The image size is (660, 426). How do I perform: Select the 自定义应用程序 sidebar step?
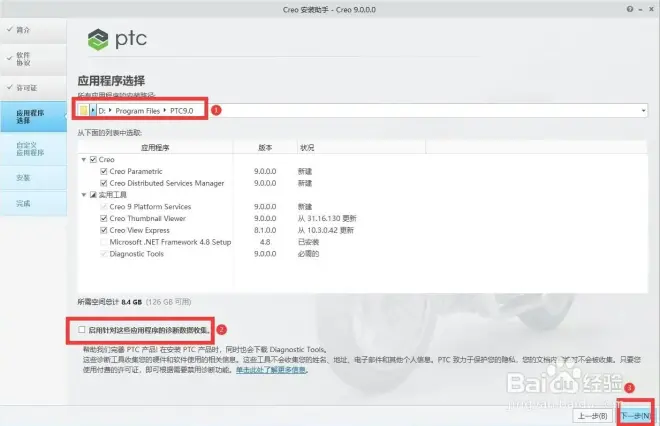pos(30,148)
